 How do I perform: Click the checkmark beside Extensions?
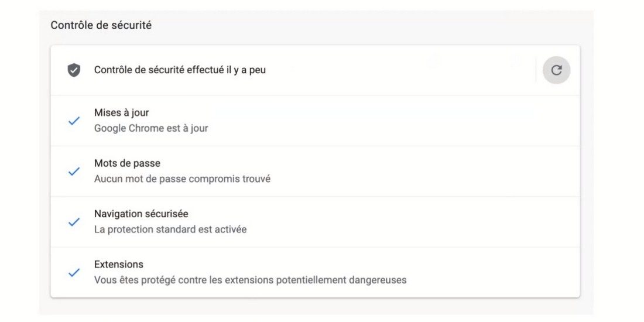point(74,272)
